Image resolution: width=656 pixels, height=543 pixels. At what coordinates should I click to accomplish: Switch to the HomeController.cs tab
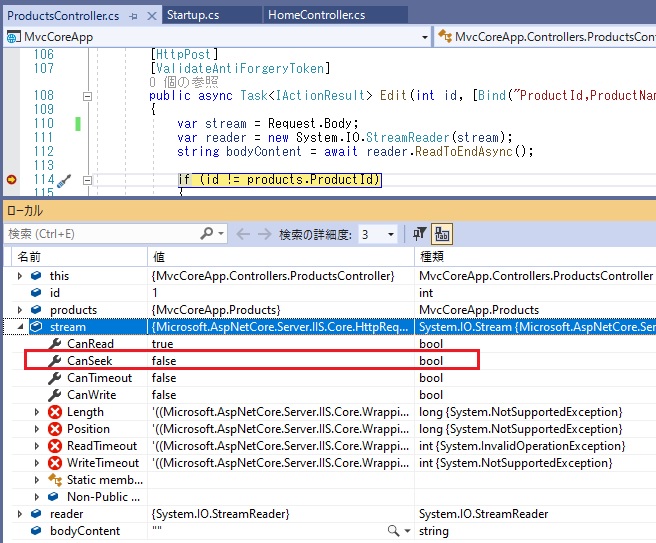tap(316, 16)
